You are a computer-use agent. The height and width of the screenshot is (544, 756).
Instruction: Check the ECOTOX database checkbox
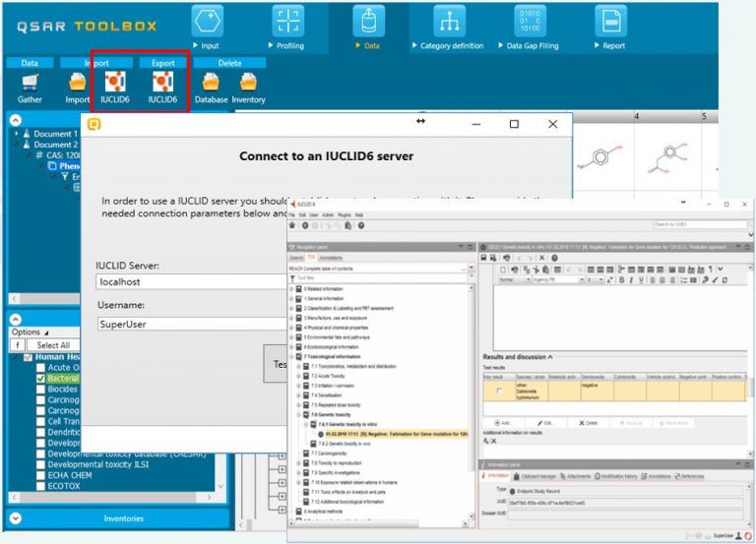click(40, 485)
